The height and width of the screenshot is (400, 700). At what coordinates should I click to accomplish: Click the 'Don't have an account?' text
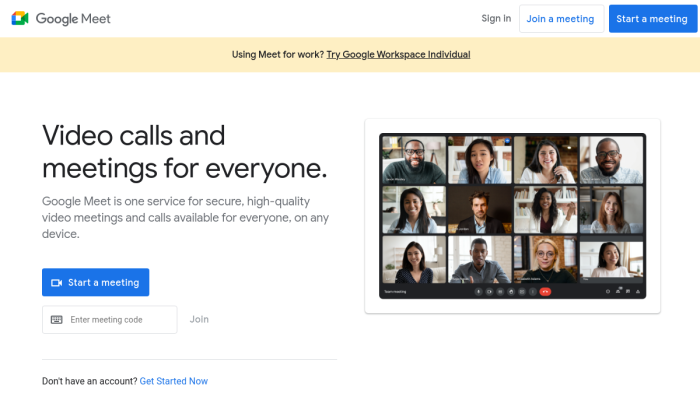click(90, 381)
